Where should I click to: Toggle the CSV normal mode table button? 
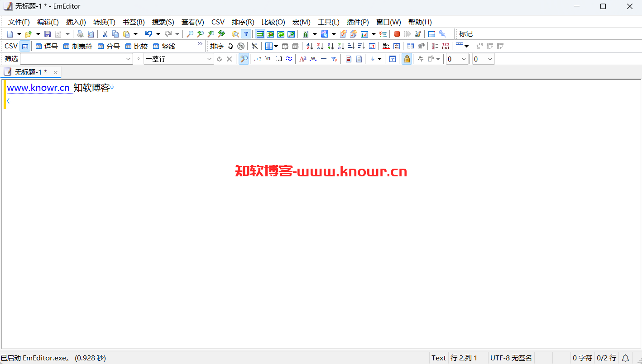(25, 46)
